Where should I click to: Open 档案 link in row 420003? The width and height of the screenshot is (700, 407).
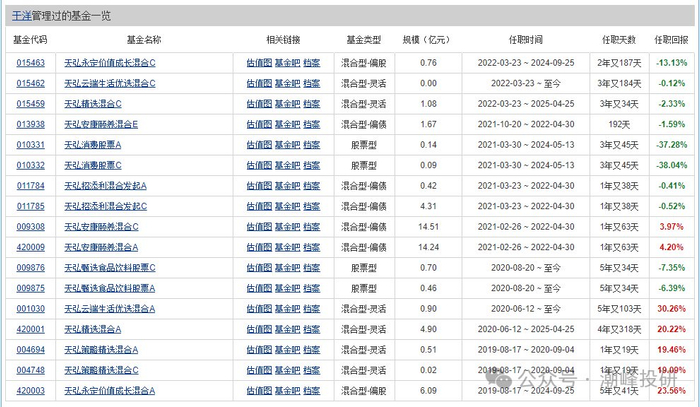pyautogui.click(x=312, y=391)
